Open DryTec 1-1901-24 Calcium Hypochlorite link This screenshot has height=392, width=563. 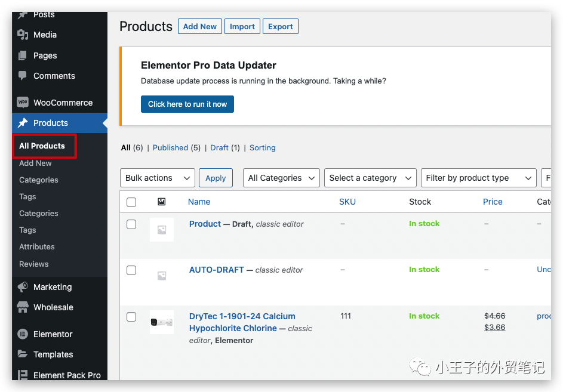point(242,322)
